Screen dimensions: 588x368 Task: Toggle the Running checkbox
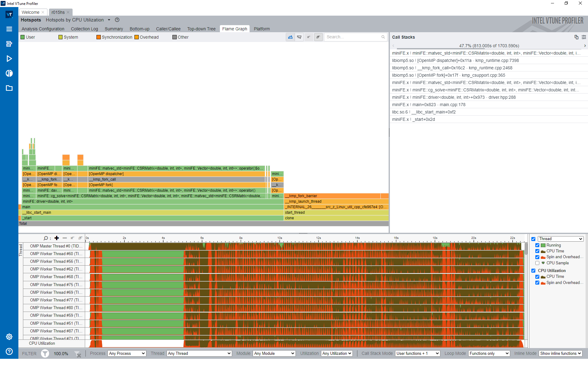[537, 245]
